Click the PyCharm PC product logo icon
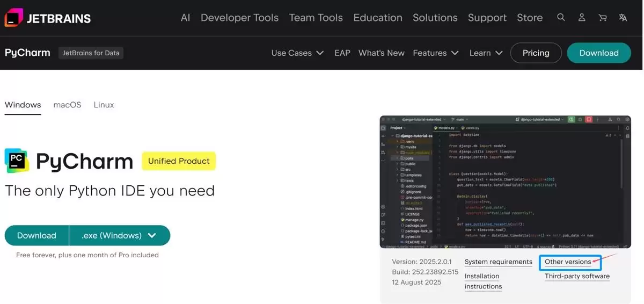The height and width of the screenshot is (304, 644). click(17, 161)
